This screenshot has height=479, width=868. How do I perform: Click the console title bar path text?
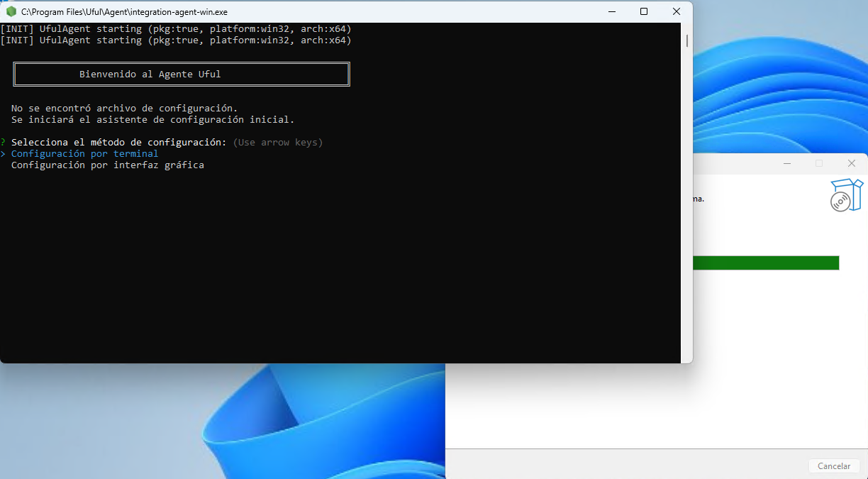[x=124, y=11]
